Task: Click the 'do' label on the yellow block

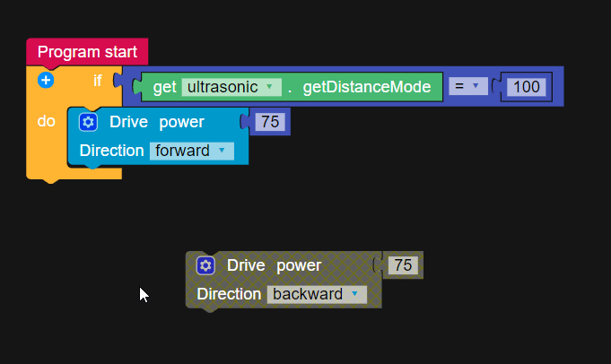Action: pos(46,121)
